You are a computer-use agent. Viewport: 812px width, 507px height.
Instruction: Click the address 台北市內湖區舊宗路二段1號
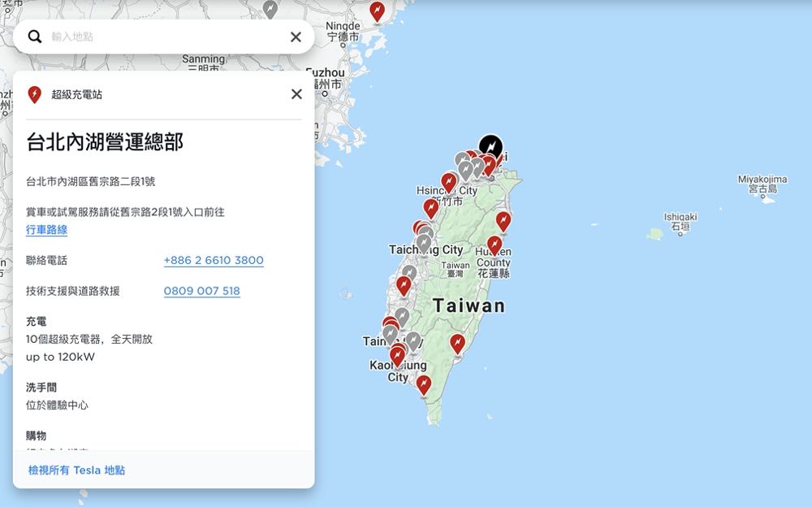pos(91,181)
